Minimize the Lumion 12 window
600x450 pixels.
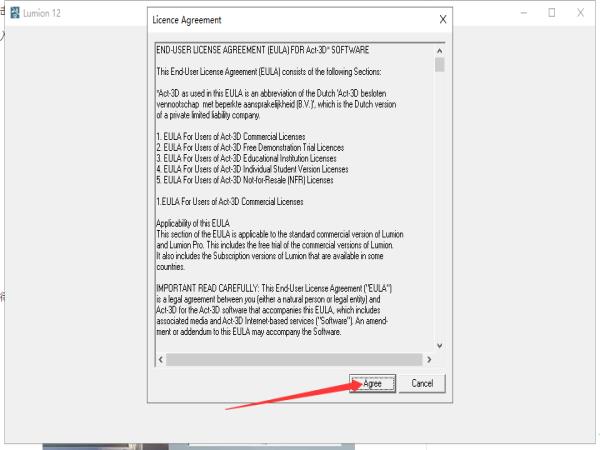click(x=524, y=13)
